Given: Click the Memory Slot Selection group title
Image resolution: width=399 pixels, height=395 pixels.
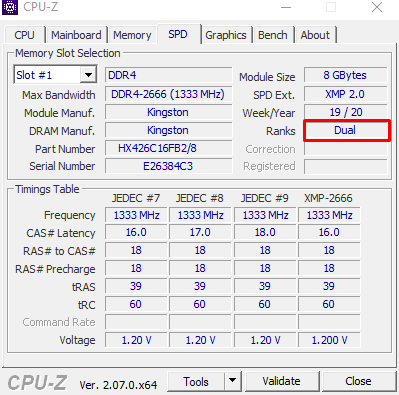Looking at the screenshot, I should click(68, 53).
